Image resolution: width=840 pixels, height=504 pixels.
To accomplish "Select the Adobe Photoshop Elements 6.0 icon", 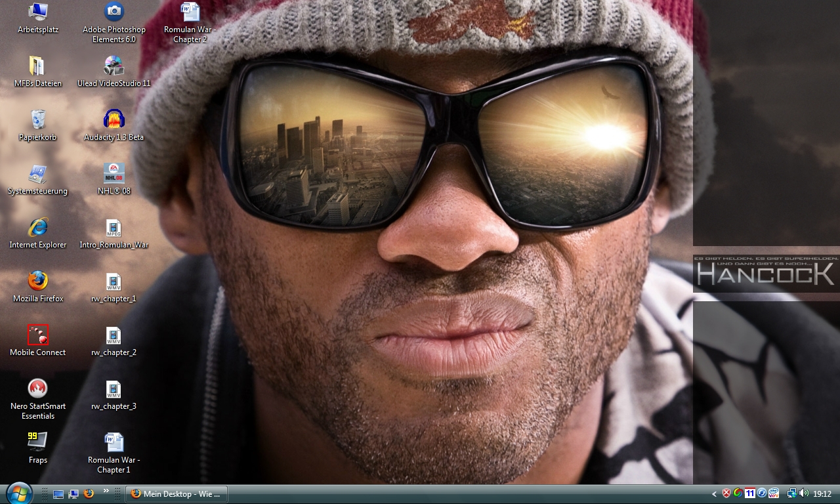I will pos(114,12).
